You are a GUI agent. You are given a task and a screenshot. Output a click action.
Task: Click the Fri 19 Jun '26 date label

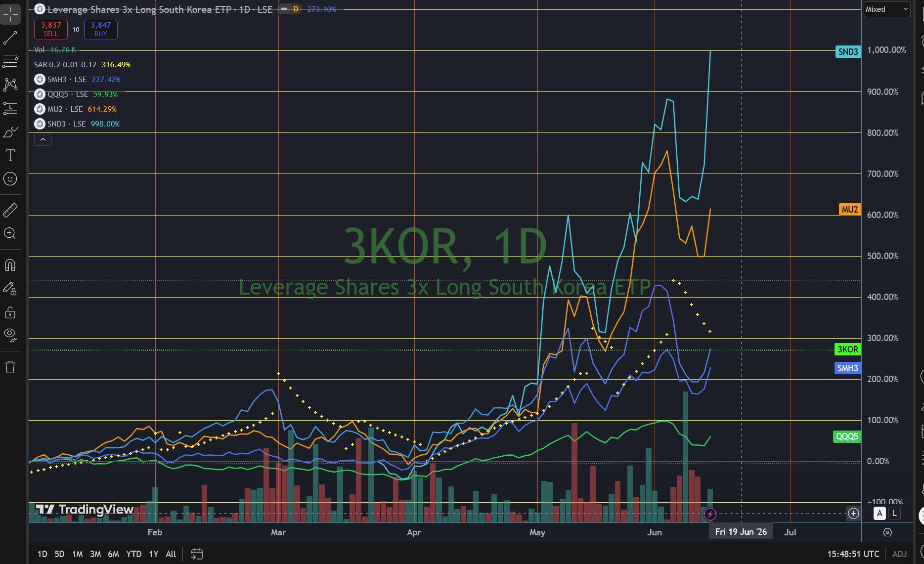click(741, 532)
